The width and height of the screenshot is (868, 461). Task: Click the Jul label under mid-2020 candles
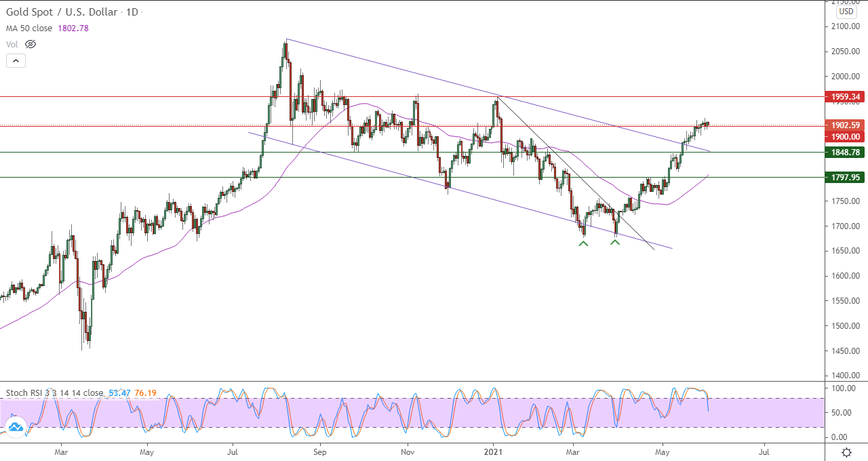[x=233, y=451]
